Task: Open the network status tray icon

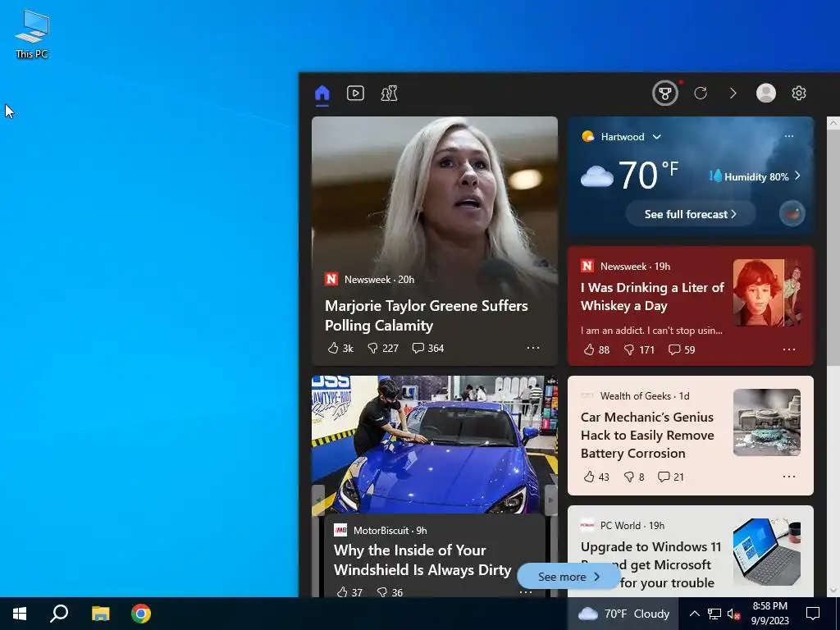Action: tap(714, 614)
